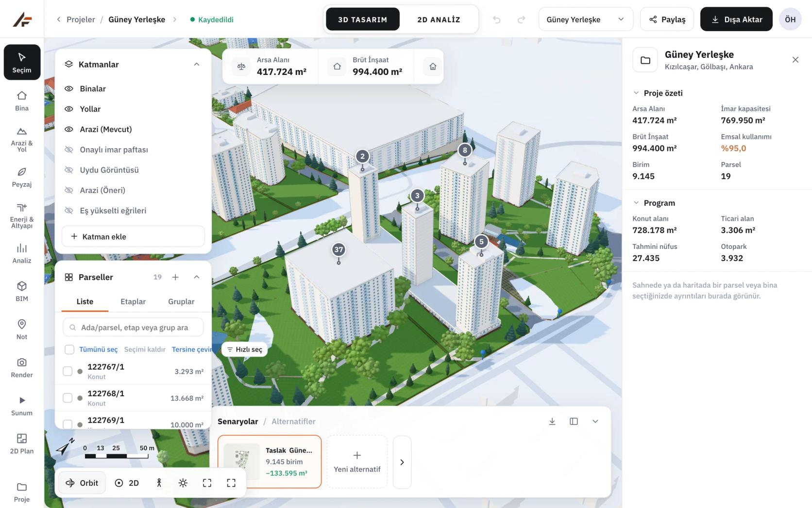Enable walk mode person icon
Viewport: 812px width, 508px height.
click(159, 483)
